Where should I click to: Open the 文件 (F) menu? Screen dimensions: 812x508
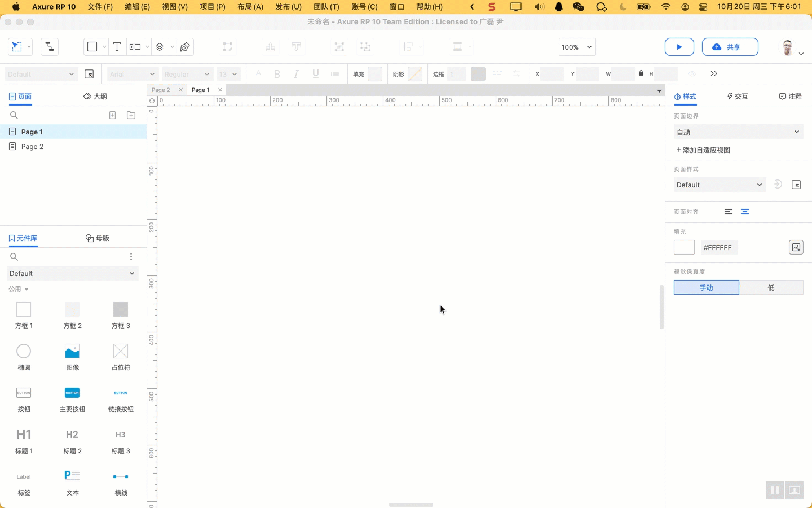[x=100, y=7]
